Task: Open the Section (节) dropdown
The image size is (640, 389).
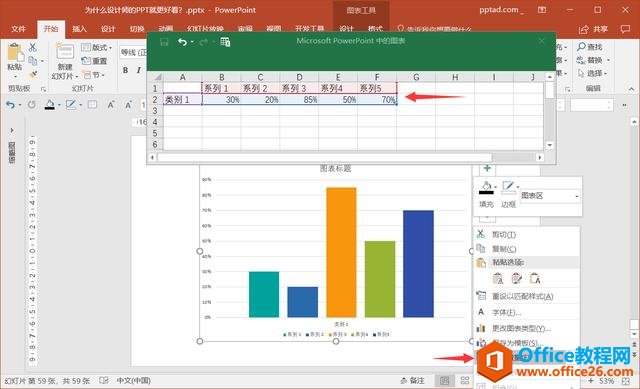Action: (94, 75)
